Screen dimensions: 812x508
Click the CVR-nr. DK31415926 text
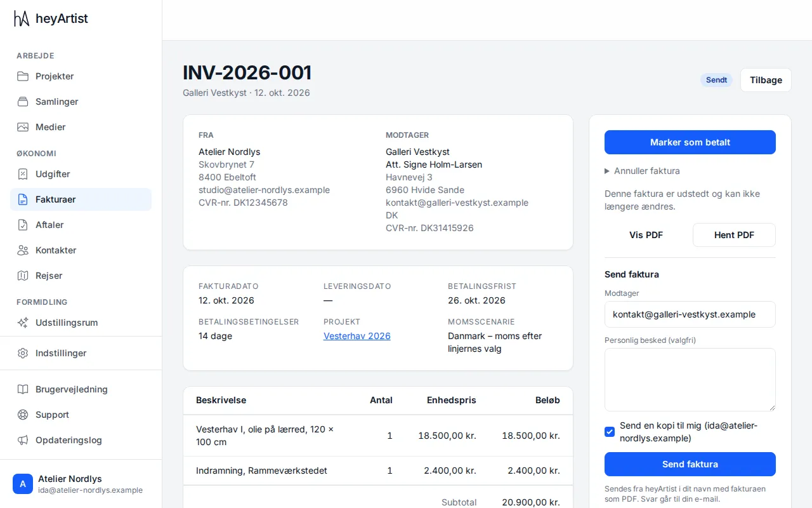coord(429,228)
